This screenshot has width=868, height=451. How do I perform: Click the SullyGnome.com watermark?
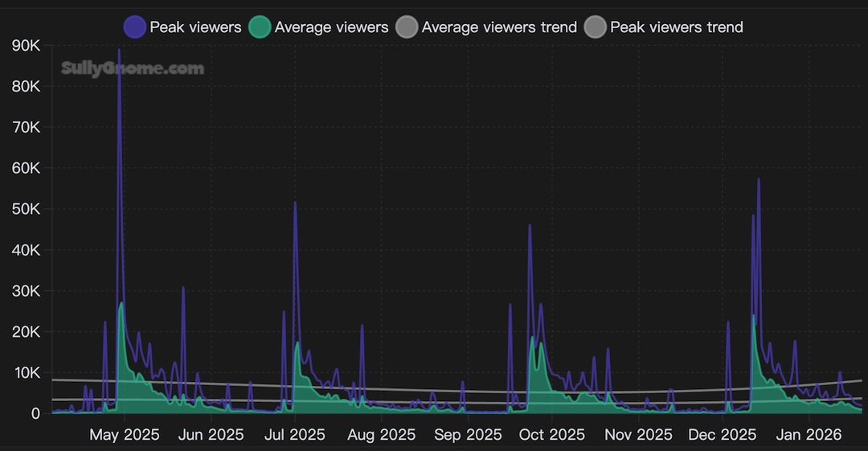click(133, 68)
